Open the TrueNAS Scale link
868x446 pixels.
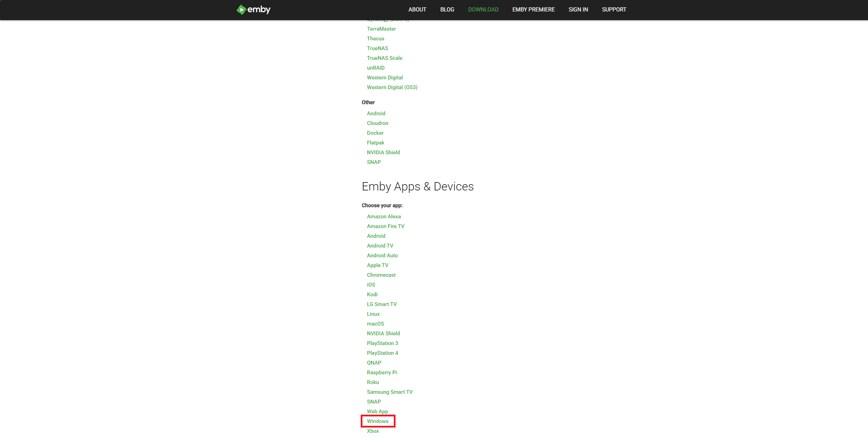coord(384,58)
